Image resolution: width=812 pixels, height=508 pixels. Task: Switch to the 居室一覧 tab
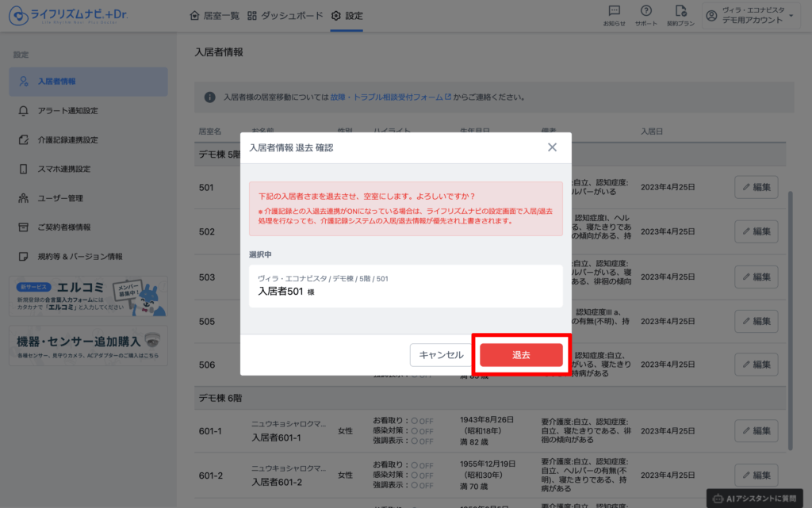click(214, 16)
